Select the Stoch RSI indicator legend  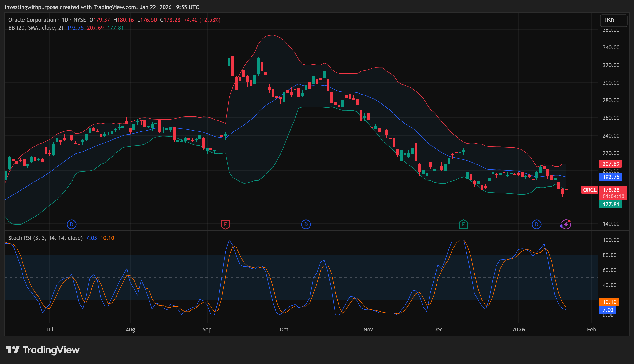pos(45,238)
